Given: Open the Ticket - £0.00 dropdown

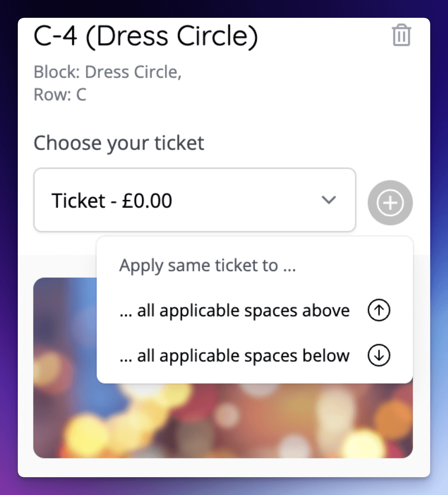Looking at the screenshot, I should coord(194,200).
